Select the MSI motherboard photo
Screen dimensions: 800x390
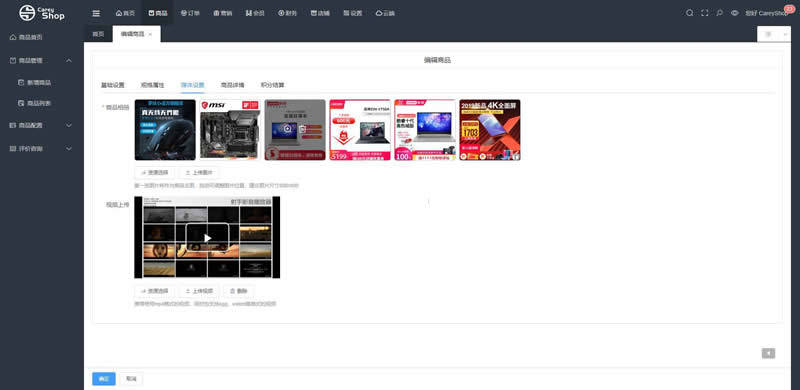[230, 130]
